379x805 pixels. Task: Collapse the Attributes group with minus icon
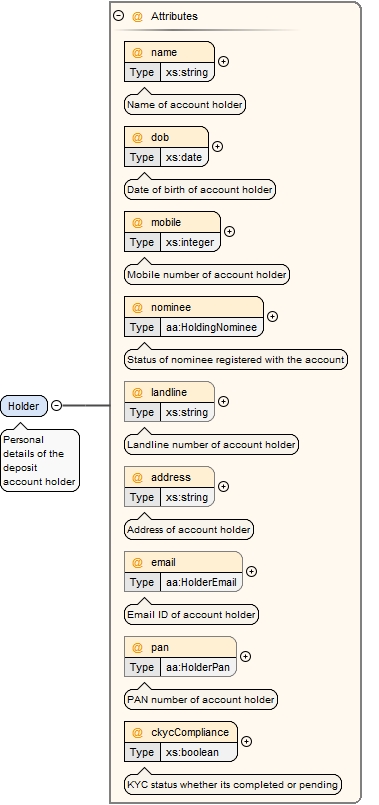(x=119, y=16)
